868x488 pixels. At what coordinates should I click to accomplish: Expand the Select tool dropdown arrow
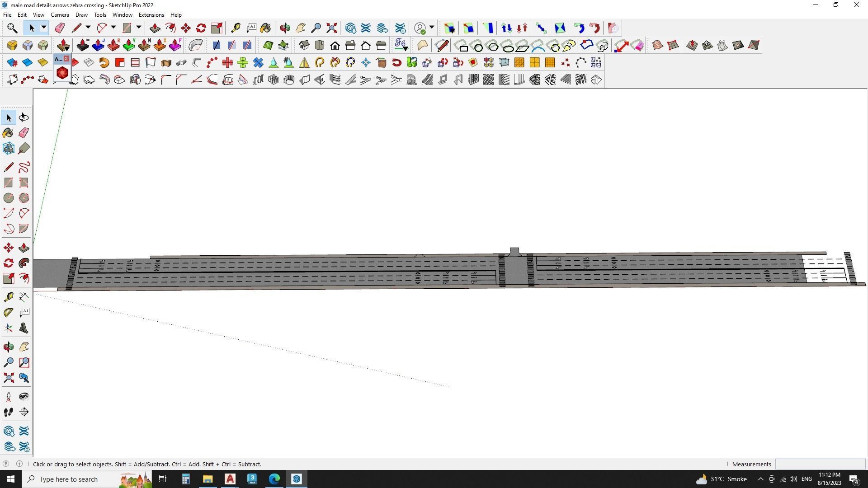tap(44, 28)
